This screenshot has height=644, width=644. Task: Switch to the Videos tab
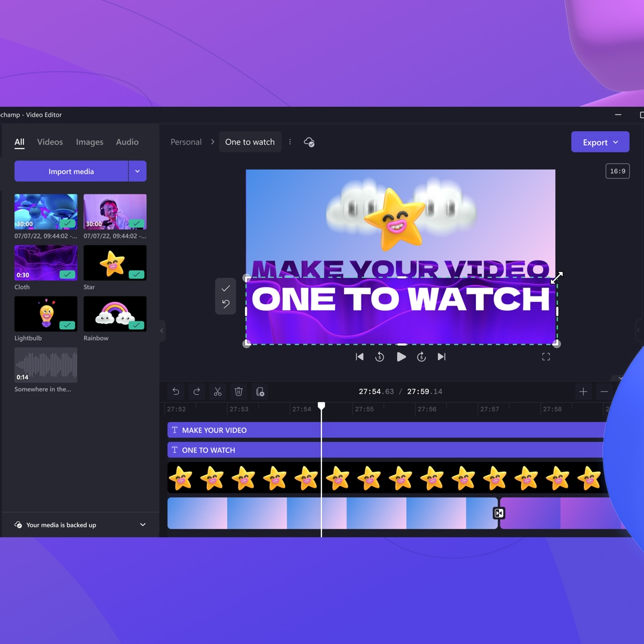coord(50,142)
